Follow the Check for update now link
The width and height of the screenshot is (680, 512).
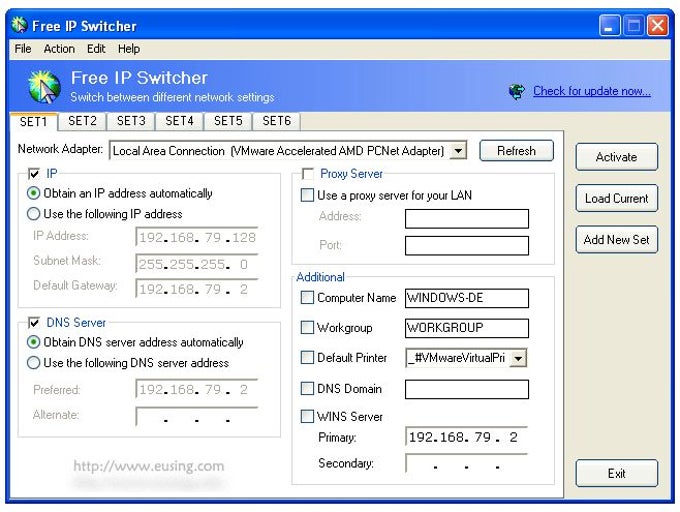pyautogui.click(x=592, y=91)
